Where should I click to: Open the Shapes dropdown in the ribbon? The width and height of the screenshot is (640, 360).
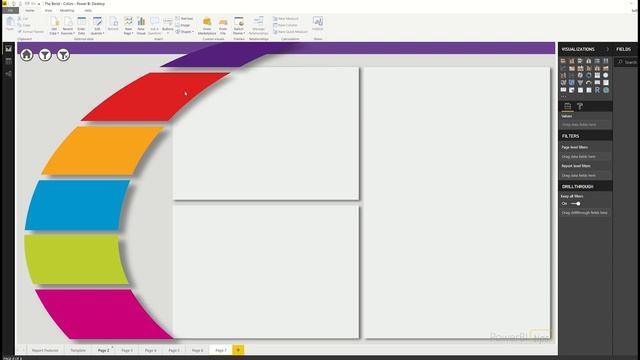pyautogui.click(x=184, y=31)
